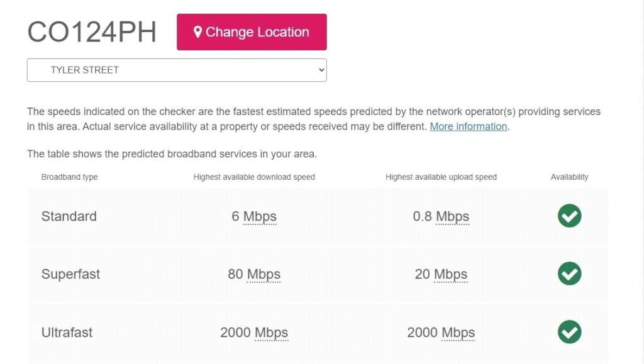Click the map pin icon in Change Location

pyautogui.click(x=197, y=32)
